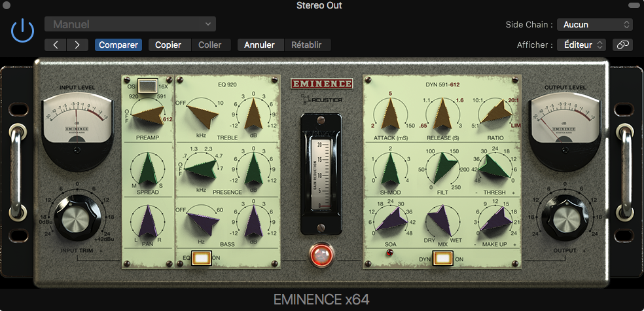
Task: Click the window close dot button
Action: pos(6,6)
